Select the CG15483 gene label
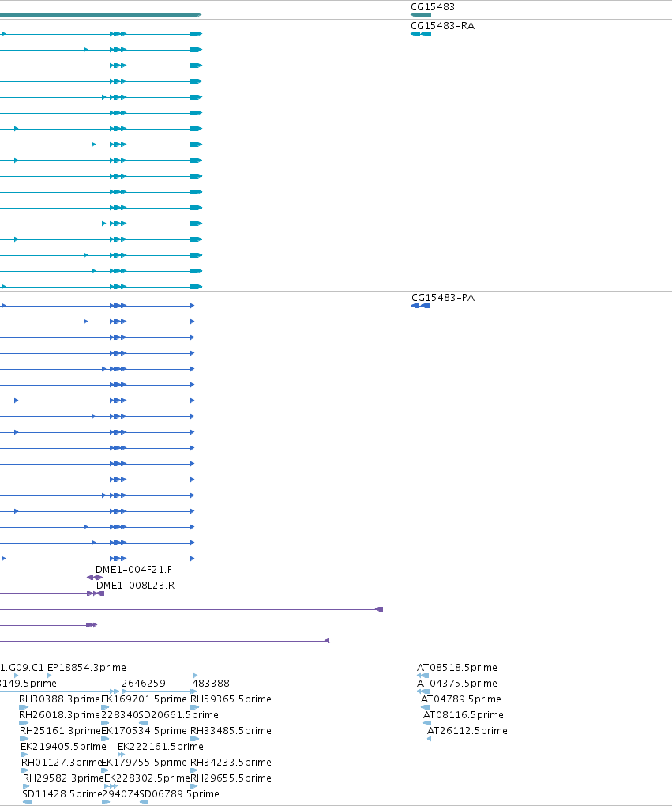Viewport: 672px width, 806px height. (433, 7)
